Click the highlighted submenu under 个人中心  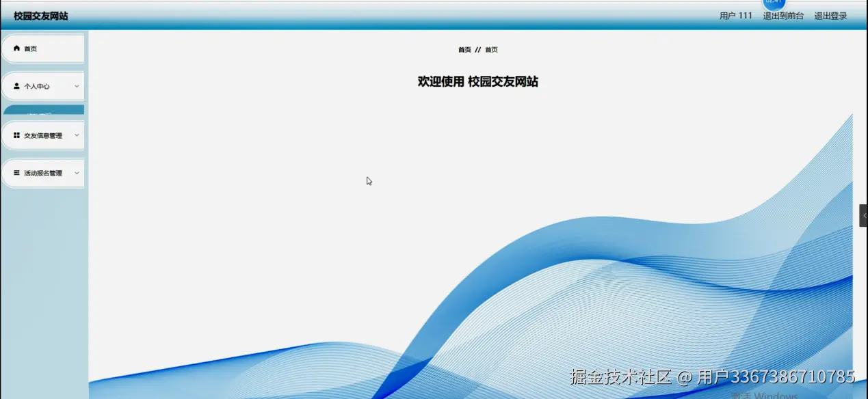pyautogui.click(x=42, y=110)
